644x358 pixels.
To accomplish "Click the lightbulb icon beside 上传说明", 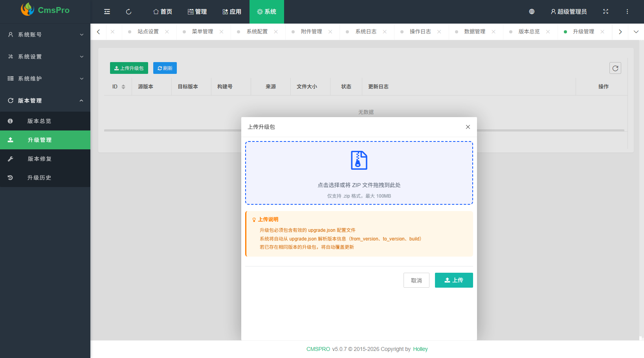I will (254, 220).
